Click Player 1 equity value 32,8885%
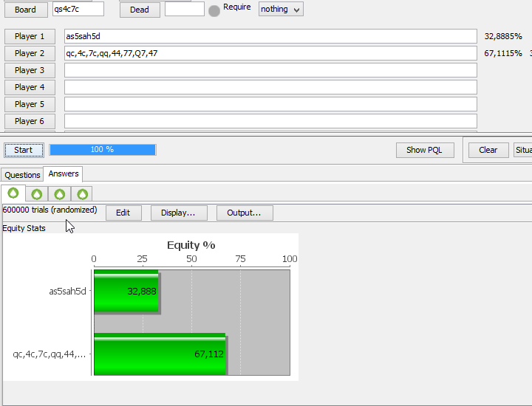This screenshot has width=532, height=406. 503,36
